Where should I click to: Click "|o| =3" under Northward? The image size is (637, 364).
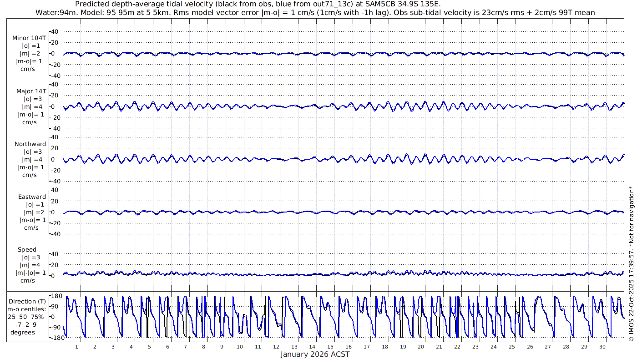(33, 152)
